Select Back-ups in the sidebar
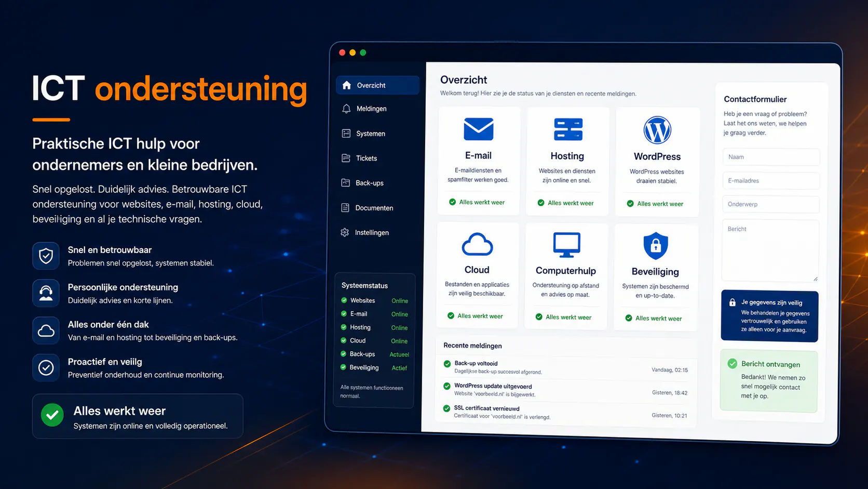The height and width of the screenshot is (489, 868). pyautogui.click(x=370, y=183)
